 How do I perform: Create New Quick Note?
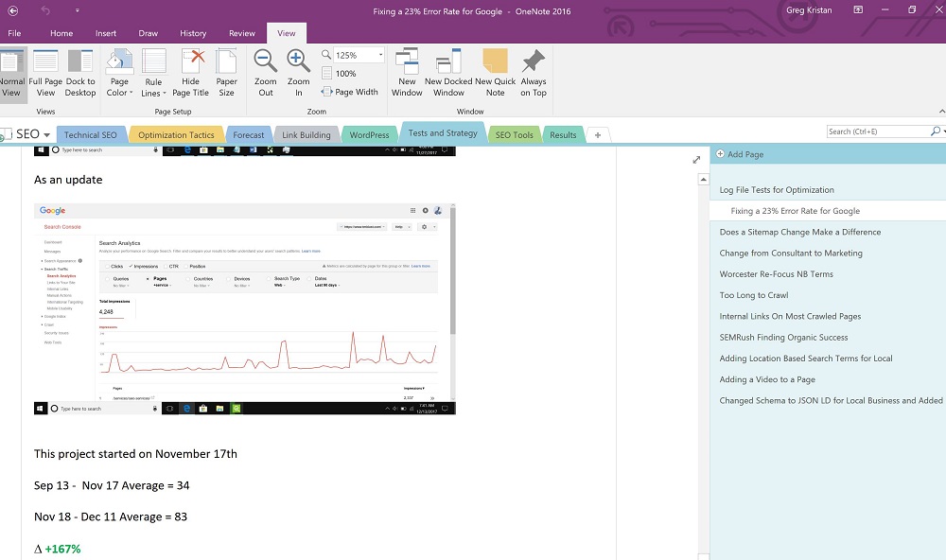[496, 73]
